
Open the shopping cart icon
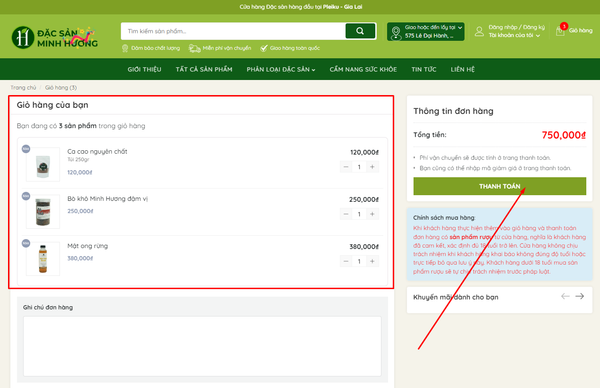(560, 31)
